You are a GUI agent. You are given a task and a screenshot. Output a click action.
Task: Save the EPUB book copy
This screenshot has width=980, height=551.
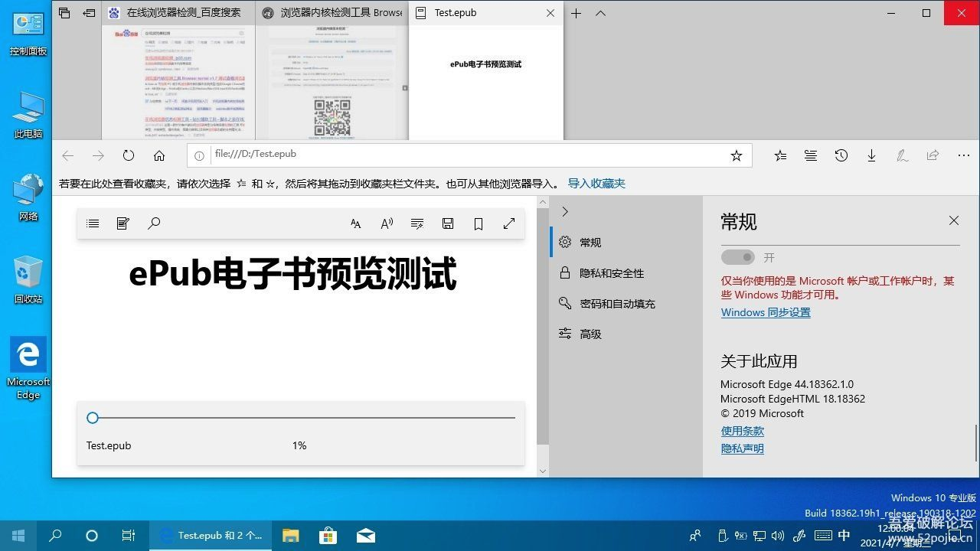tap(448, 223)
